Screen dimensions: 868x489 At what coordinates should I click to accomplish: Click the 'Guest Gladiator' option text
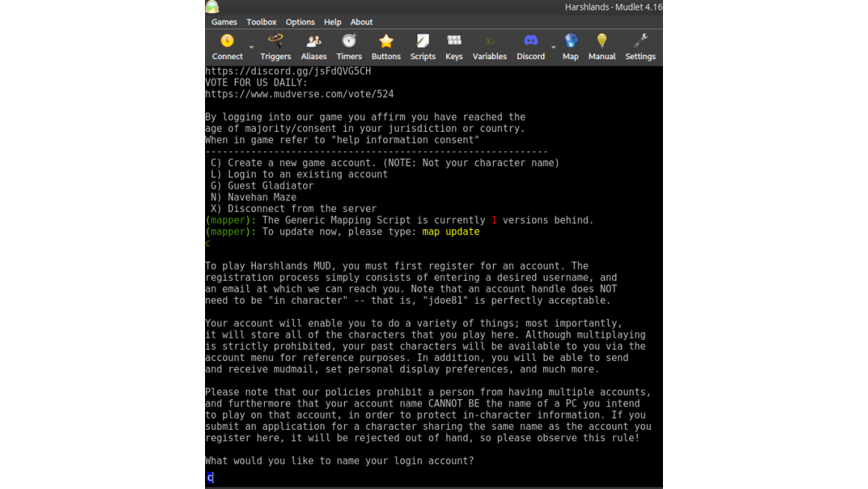pos(271,186)
